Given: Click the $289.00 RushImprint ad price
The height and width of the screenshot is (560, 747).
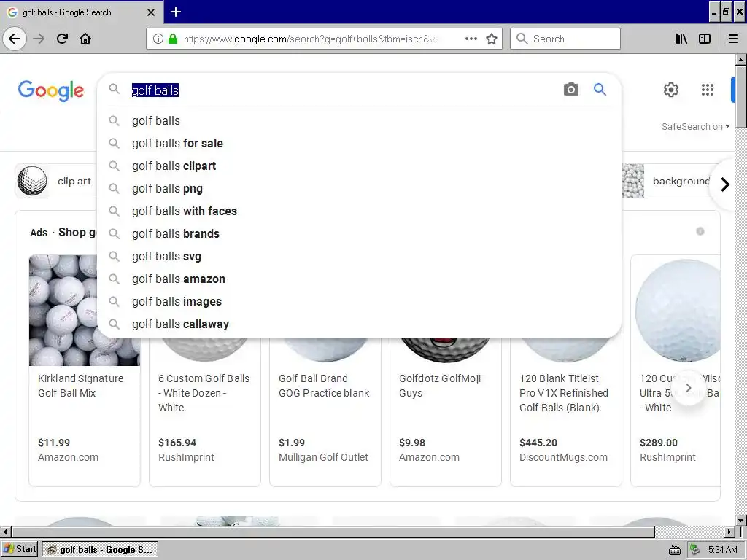Looking at the screenshot, I should tap(659, 443).
